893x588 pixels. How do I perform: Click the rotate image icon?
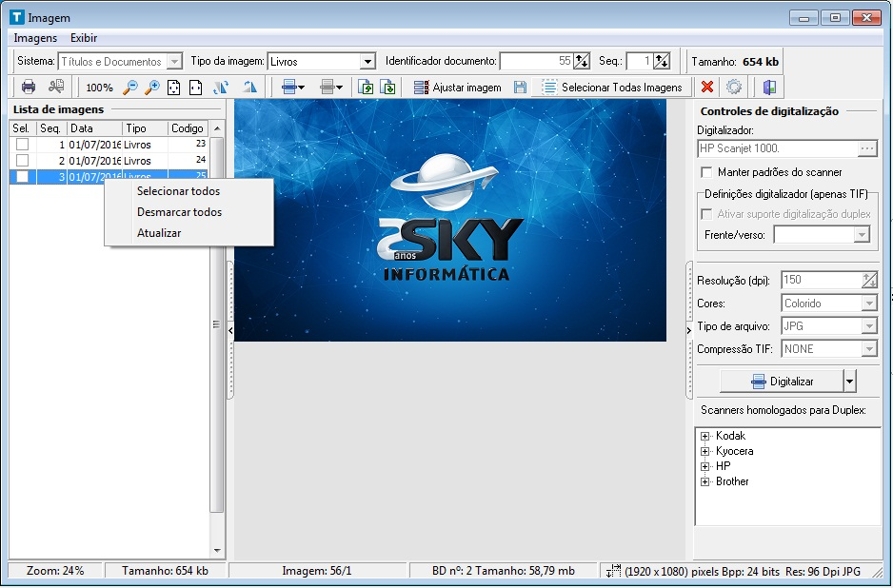221,88
